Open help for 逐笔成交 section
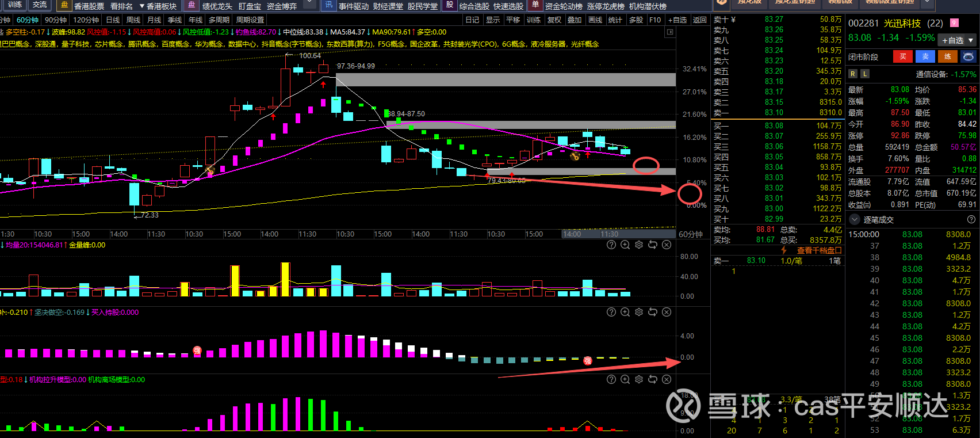The image size is (980, 438). 971,219
